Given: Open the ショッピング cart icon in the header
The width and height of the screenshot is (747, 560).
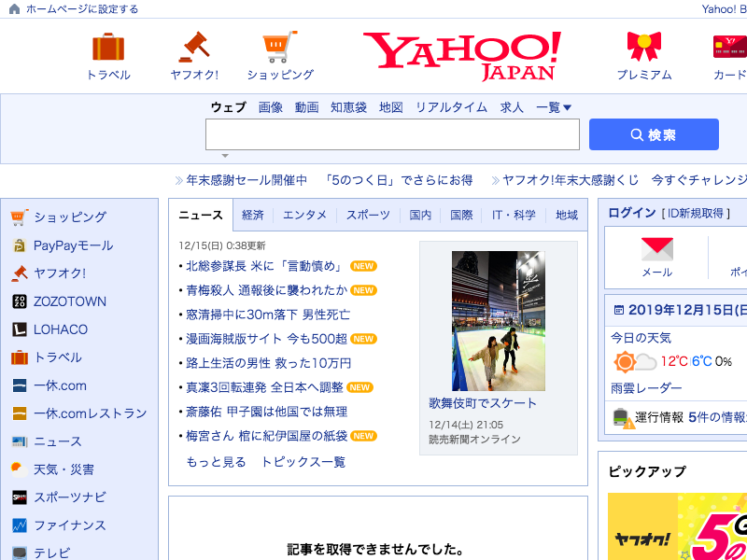Looking at the screenshot, I should click(x=280, y=47).
